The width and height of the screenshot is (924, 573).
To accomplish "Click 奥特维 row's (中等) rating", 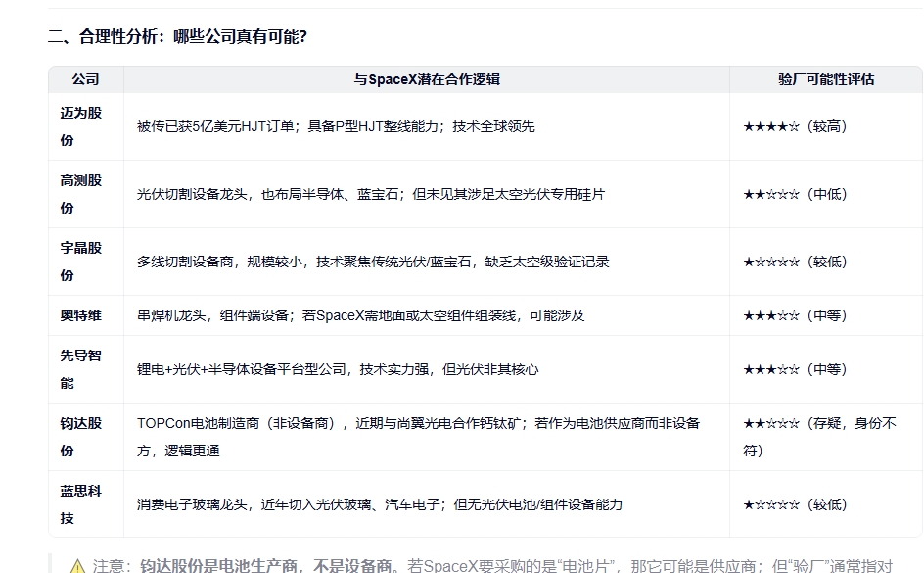I will (x=795, y=316).
